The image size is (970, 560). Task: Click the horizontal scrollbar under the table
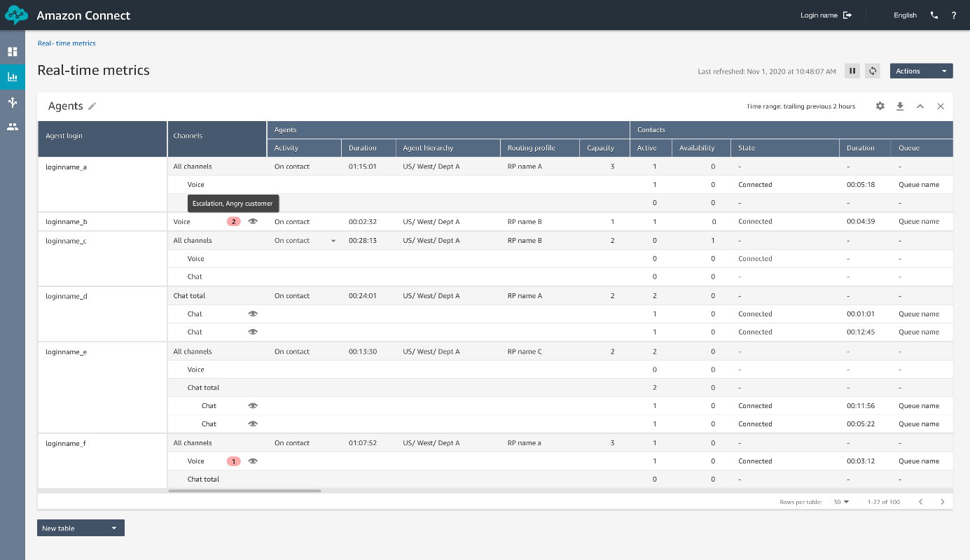[244, 491]
